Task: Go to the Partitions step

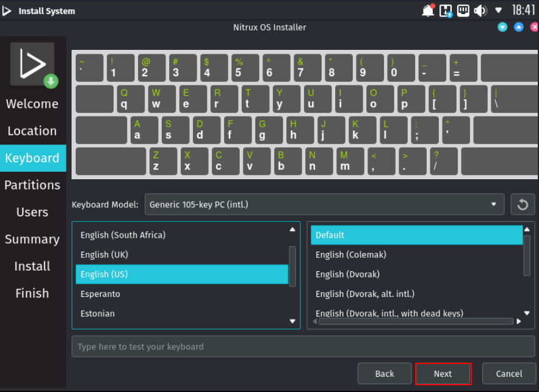Action: point(32,185)
